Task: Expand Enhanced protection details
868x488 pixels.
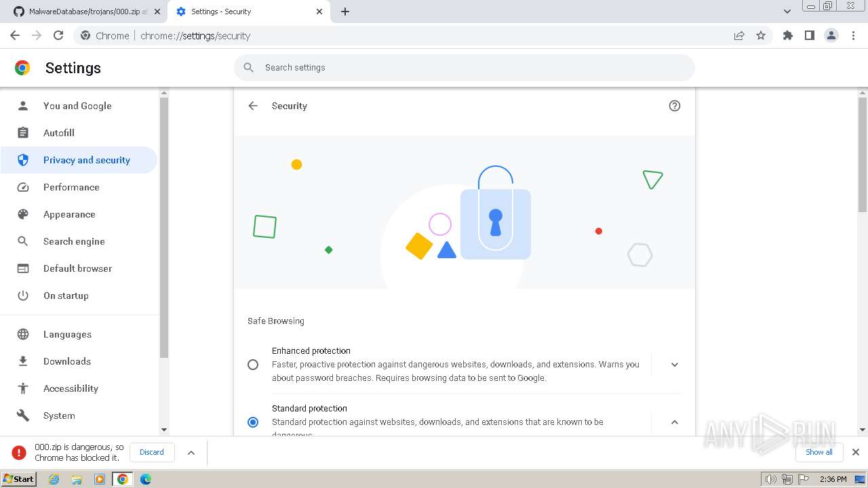Action: pos(674,365)
